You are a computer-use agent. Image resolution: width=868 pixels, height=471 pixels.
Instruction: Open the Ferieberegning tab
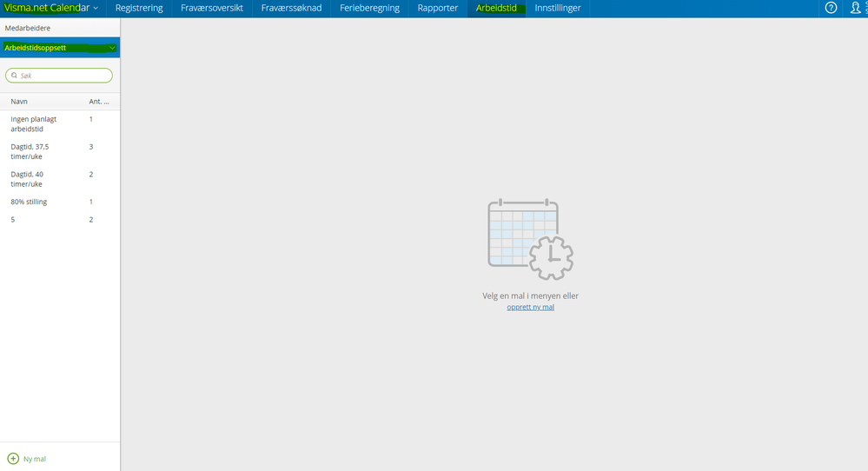pos(370,9)
